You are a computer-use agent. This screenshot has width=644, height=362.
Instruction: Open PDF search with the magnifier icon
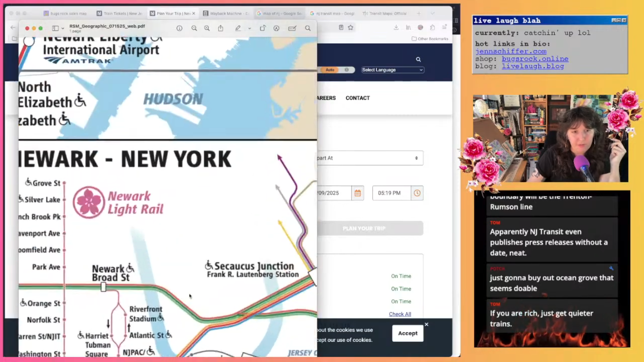[x=308, y=28]
